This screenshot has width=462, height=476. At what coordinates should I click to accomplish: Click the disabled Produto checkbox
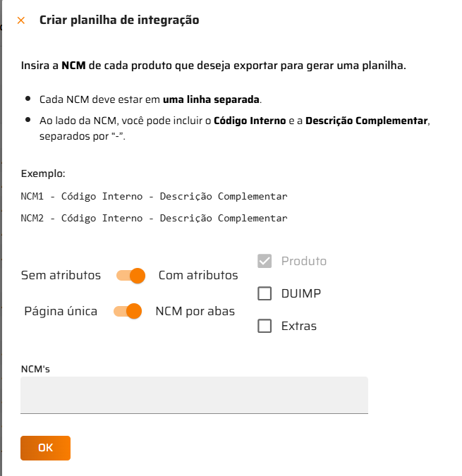(265, 261)
